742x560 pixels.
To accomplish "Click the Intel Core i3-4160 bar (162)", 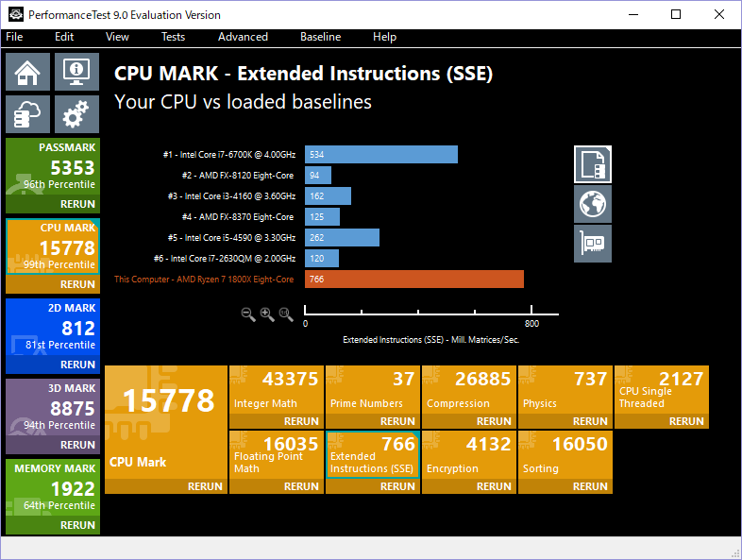I will pyautogui.click(x=328, y=196).
